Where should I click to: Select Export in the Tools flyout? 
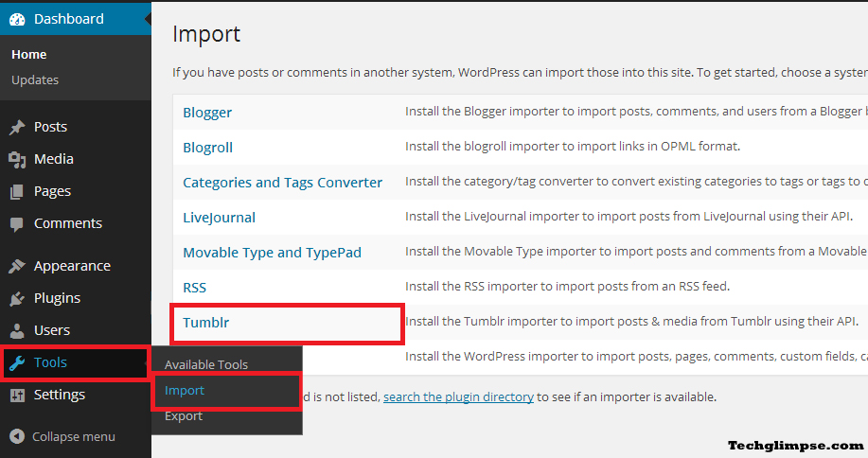click(184, 416)
